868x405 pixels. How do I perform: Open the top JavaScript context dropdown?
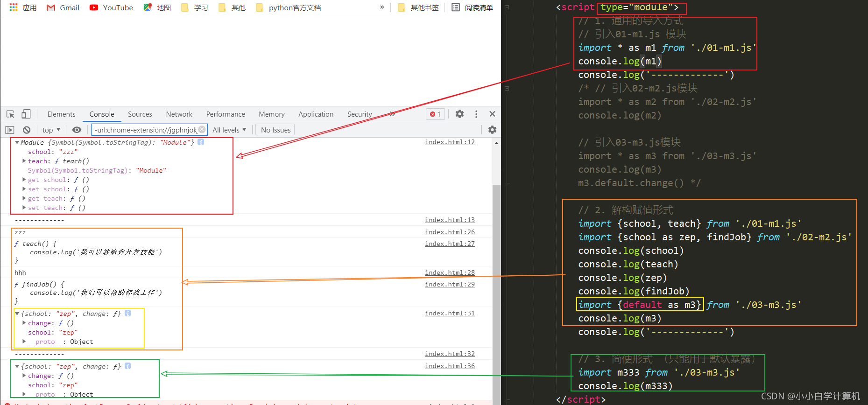[51, 130]
